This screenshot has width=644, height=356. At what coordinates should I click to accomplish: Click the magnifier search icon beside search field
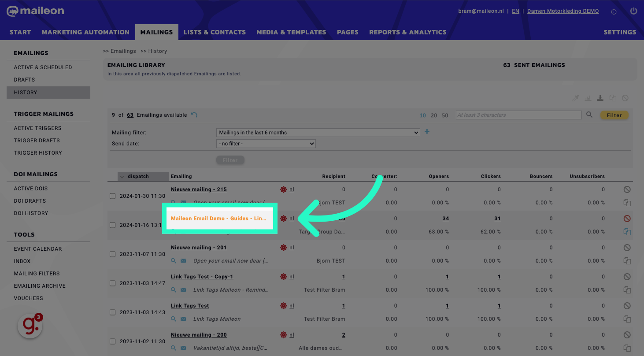click(589, 115)
